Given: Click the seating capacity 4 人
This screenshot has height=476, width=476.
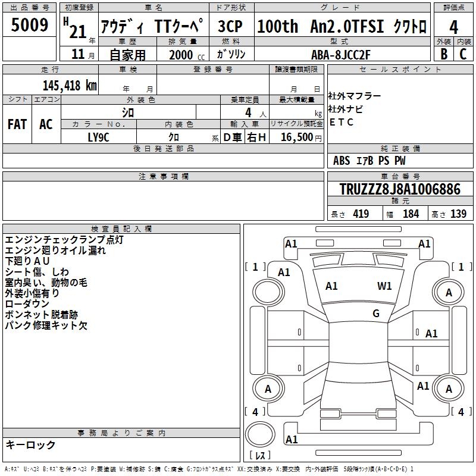Looking at the screenshot, I should [x=256, y=113].
